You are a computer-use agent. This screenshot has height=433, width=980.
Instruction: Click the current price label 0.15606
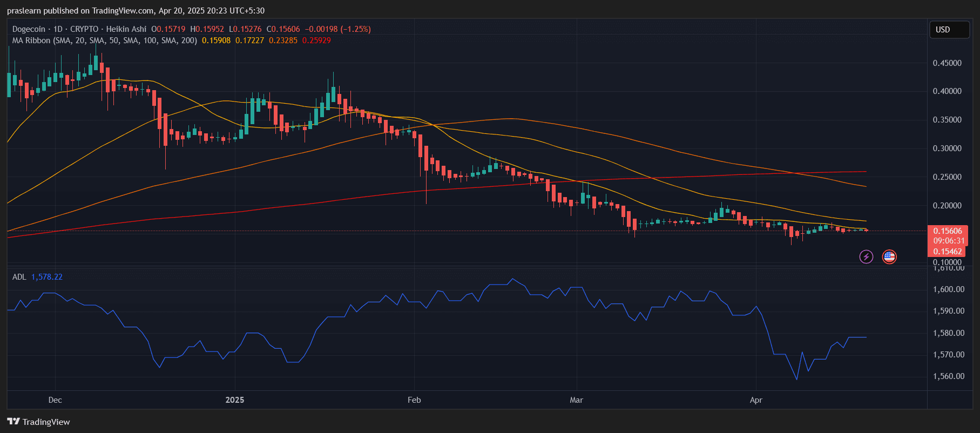948,231
